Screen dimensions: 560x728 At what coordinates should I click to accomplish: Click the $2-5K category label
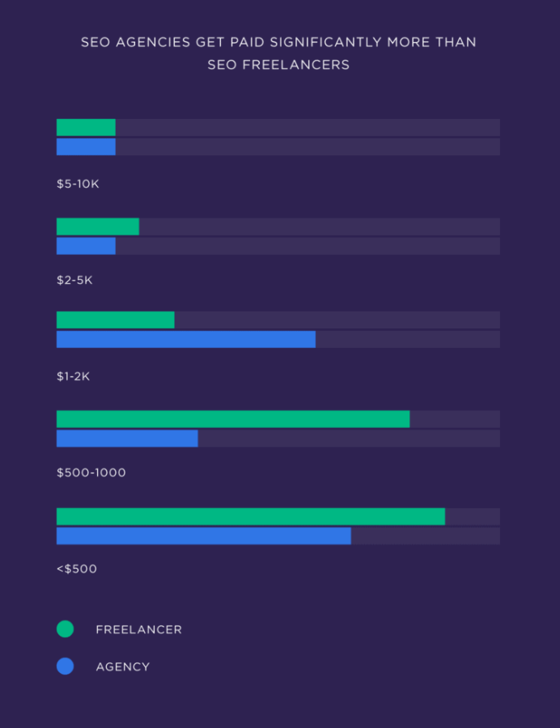point(74,280)
